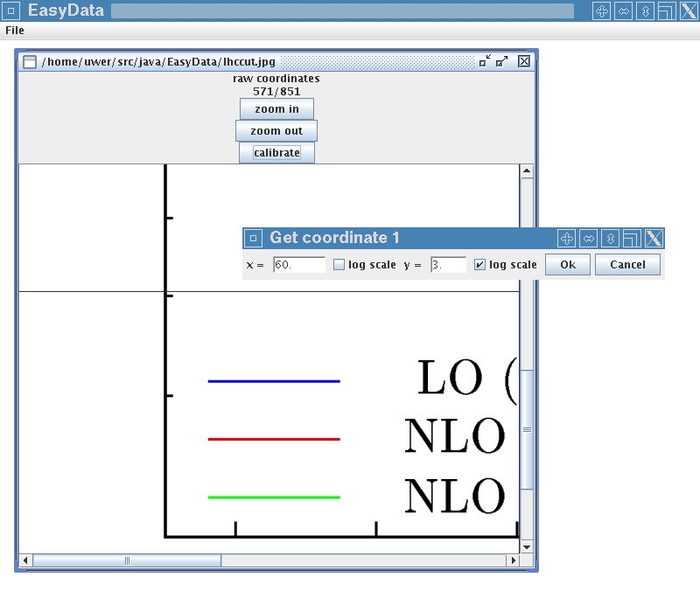This screenshot has width=700, height=612.
Task: Enable log scale for x coordinate
Action: (x=339, y=265)
